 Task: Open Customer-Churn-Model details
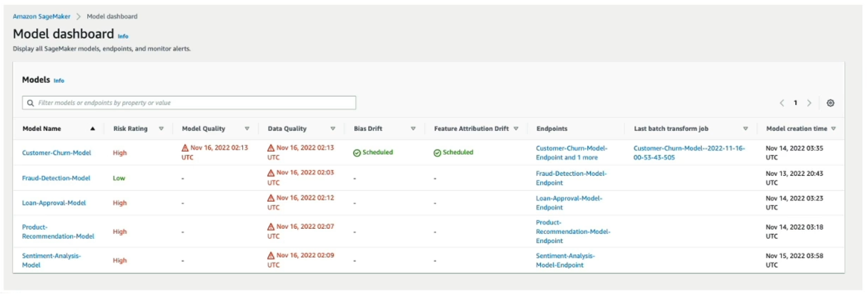click(x=56, y=152)
